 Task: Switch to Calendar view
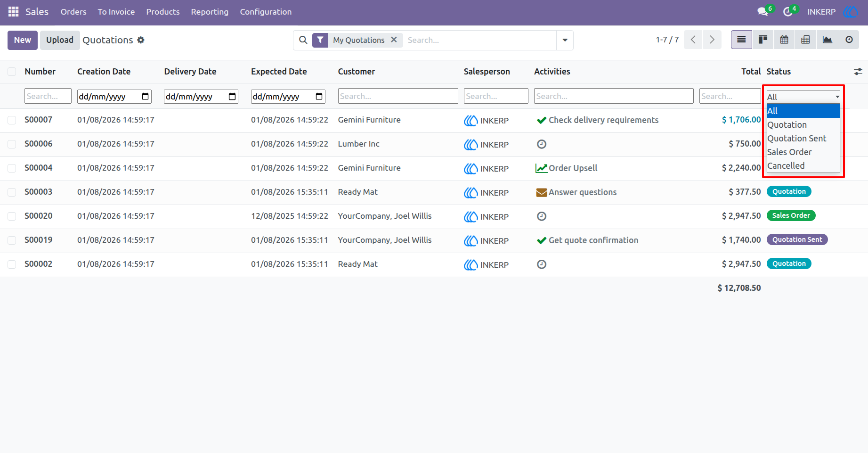tap(784, 40)
